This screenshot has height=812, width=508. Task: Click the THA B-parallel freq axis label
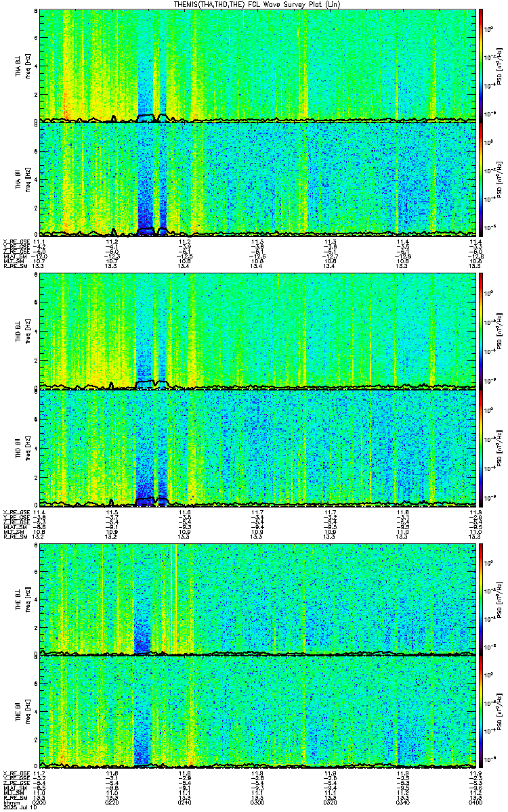click(27, 179)
